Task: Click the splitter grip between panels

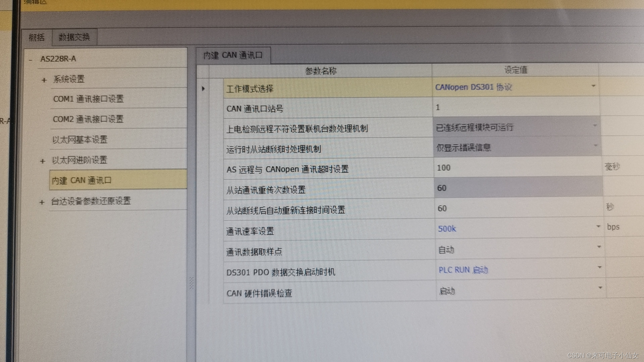Action: point(192,283)
